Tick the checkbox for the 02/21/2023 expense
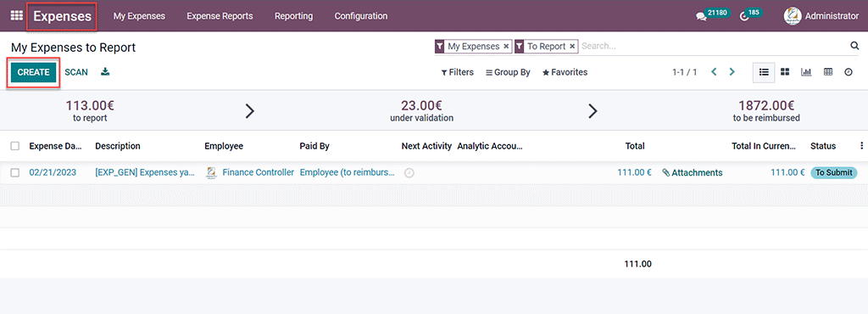Screen dimensions: 868x314 click(15, 173)
